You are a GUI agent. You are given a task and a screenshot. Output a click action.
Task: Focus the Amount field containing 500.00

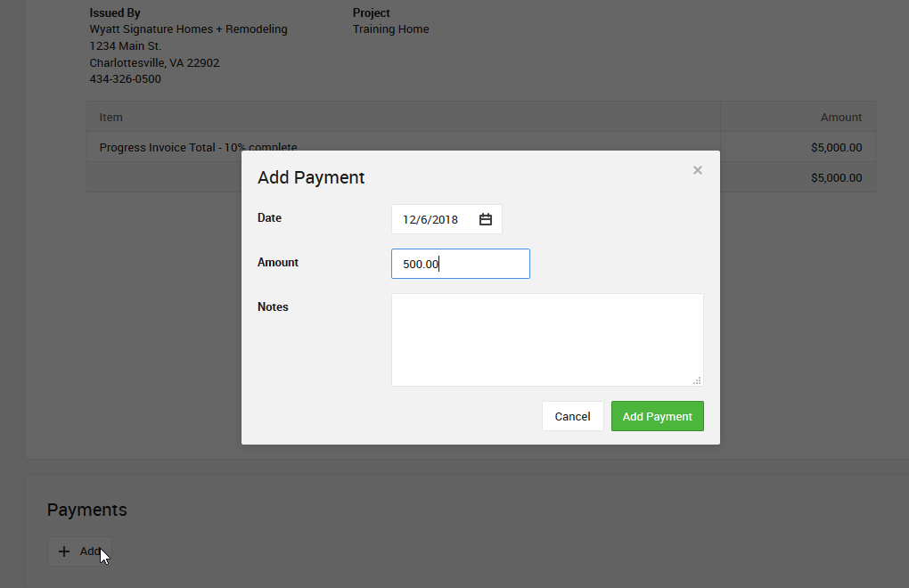460,264
